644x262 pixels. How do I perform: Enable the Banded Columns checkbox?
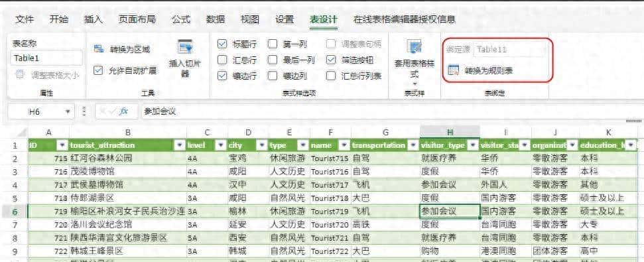click(273, 76)
